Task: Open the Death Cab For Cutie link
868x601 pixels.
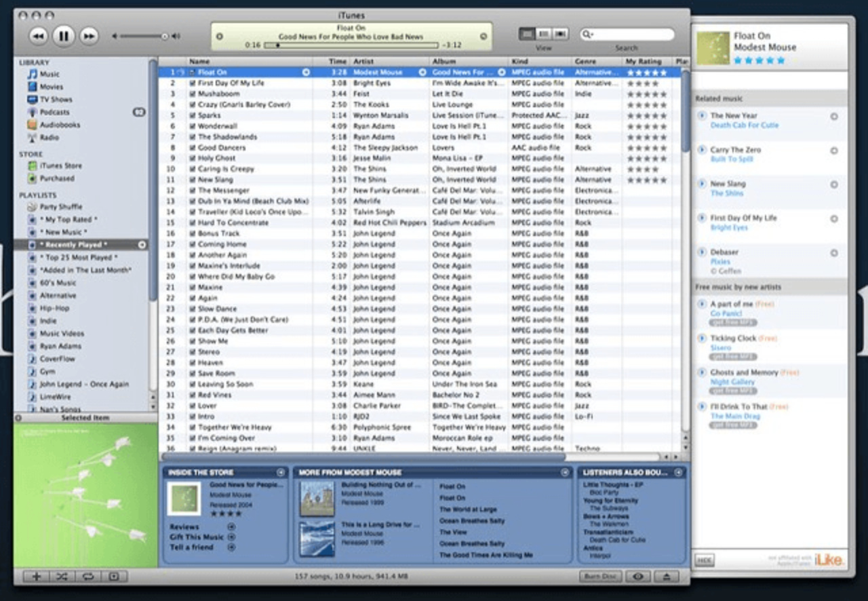Action: coord(744,125)
